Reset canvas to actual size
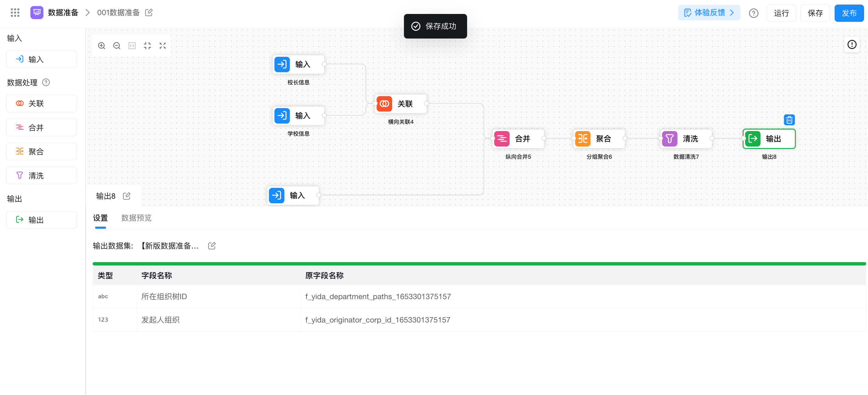 (132, 46)
